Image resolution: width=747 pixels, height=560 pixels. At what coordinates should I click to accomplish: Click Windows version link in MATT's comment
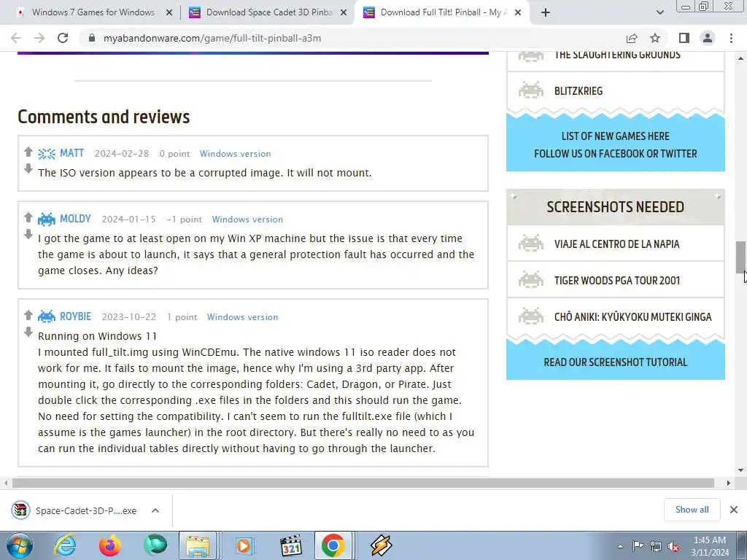click(236, 153)
